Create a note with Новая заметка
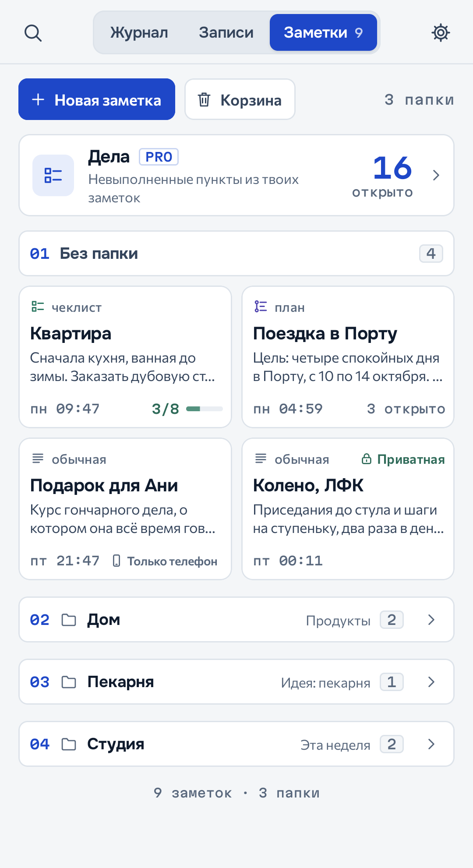The width and height of the screenshot is (473, 868). click(x=97, y=99)
